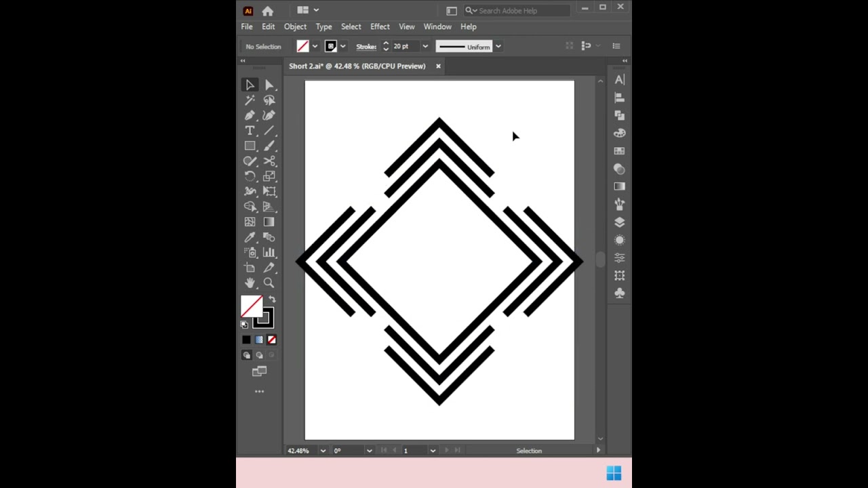Open artboard navigation dropdown
This screenshot has height=488, width=868.
(433, 451)
